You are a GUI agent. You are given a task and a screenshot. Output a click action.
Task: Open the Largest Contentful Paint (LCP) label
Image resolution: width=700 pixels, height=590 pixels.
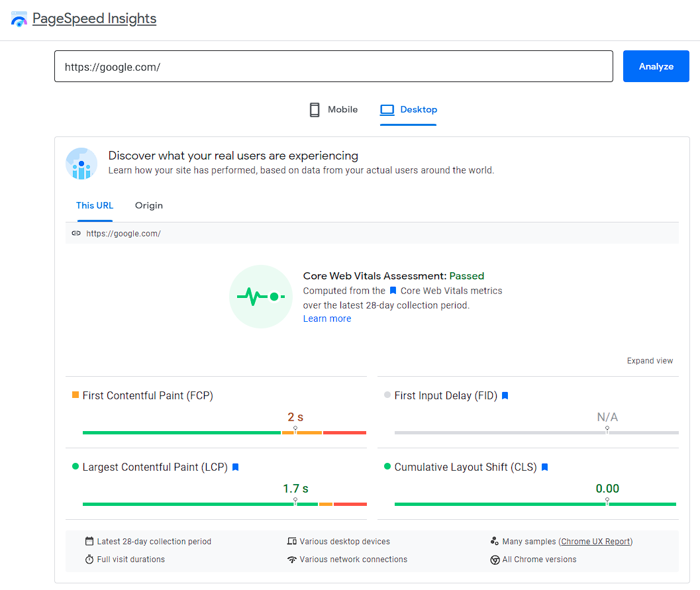click(x=155, y=467)
